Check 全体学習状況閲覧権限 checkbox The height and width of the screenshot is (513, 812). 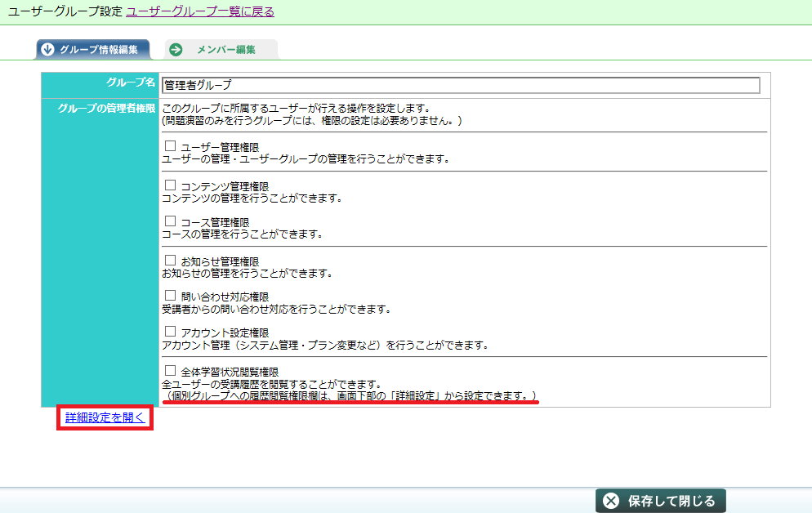(x=170, y=371)
